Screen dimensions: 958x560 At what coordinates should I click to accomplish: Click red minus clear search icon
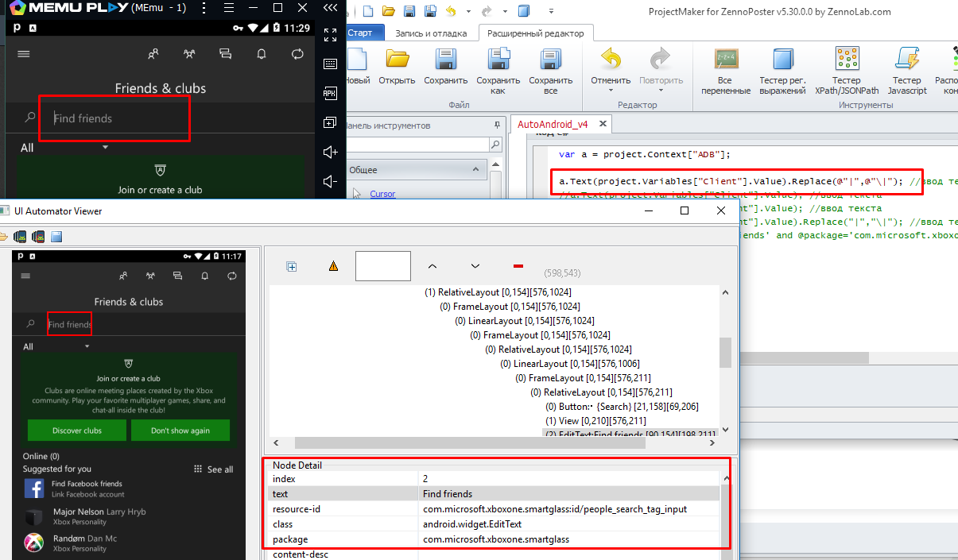518,266
